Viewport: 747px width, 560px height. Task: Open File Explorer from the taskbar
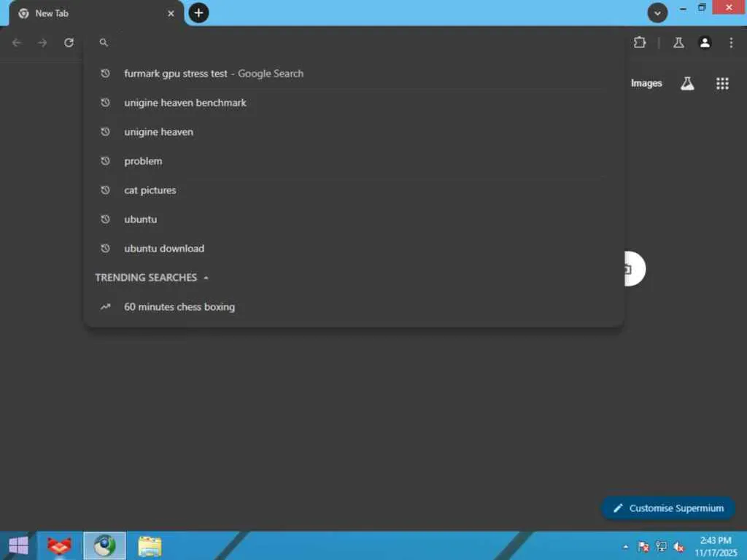(150, 546)
